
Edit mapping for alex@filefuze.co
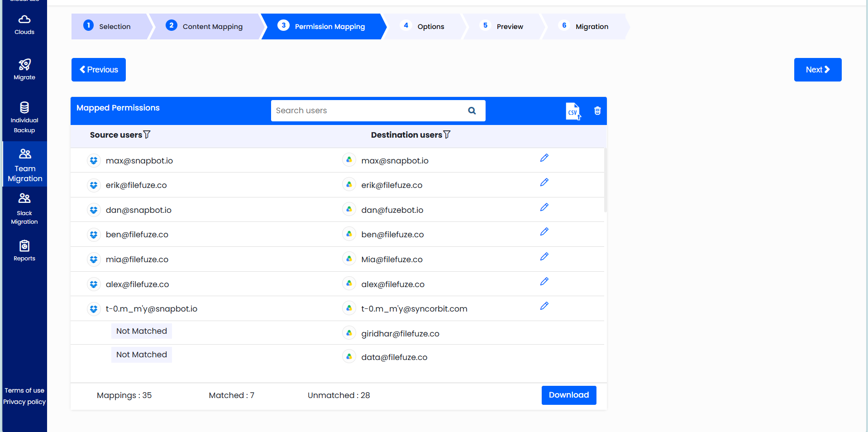[x=544, y=282]
